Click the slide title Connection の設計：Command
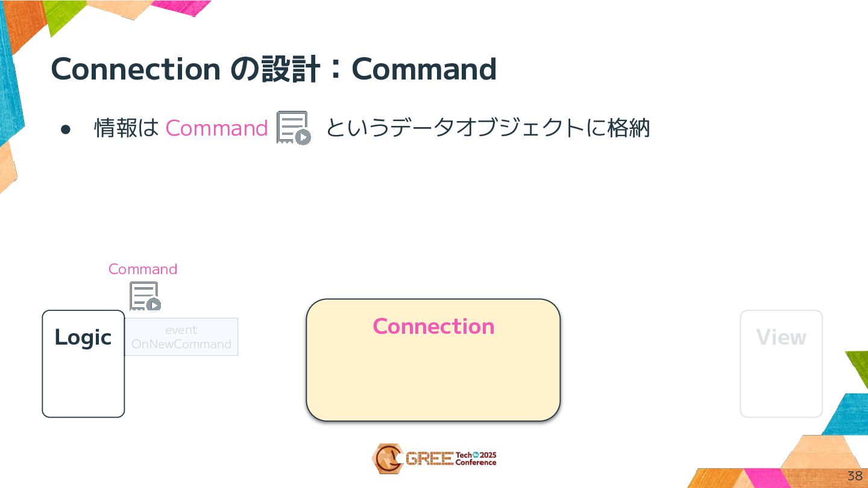 (273, 69)
